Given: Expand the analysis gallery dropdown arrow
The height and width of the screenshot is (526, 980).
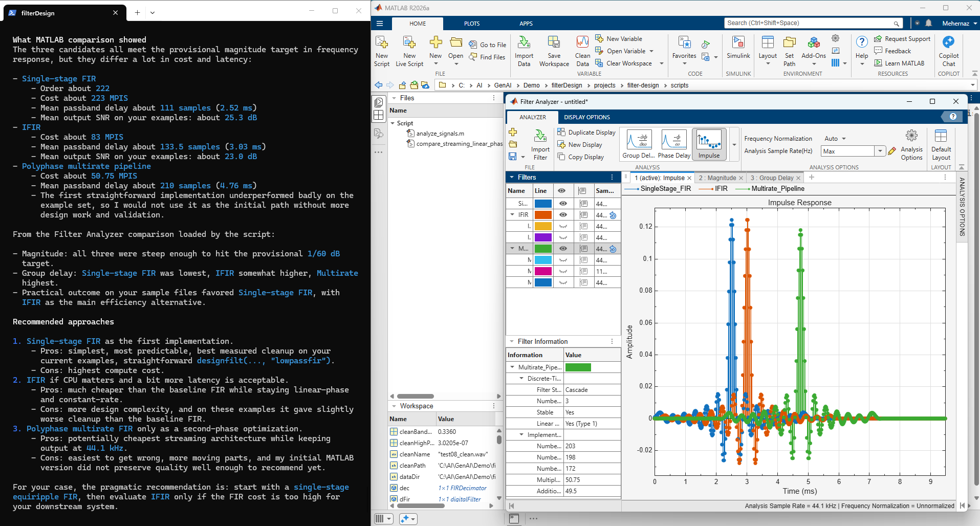Looking at the screenshot, I should point(734,145).
